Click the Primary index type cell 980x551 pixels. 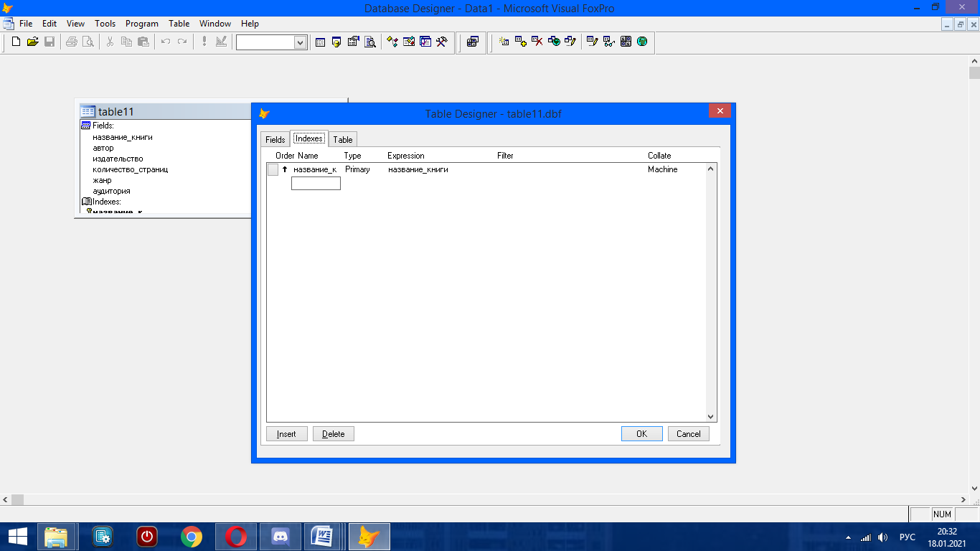357,170
